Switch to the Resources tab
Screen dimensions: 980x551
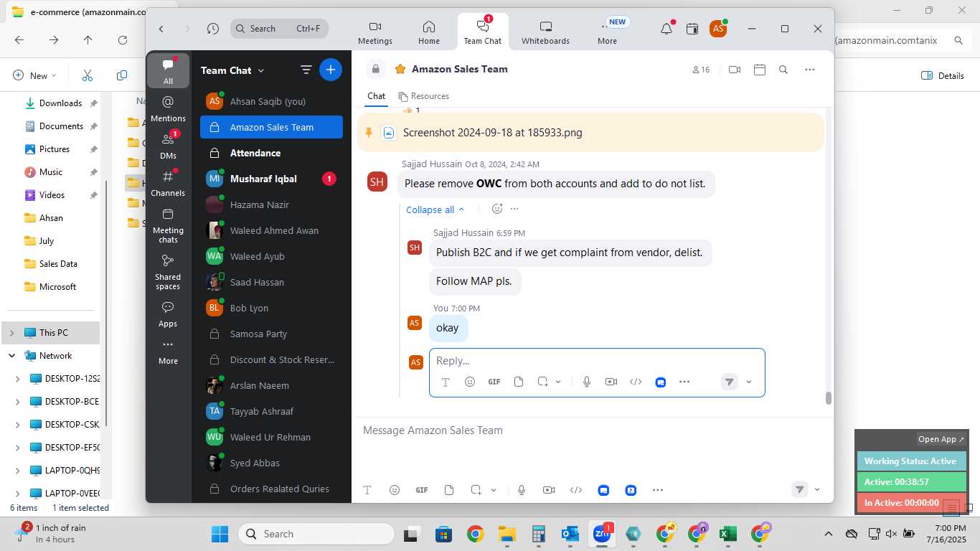(x=424, y=96)
